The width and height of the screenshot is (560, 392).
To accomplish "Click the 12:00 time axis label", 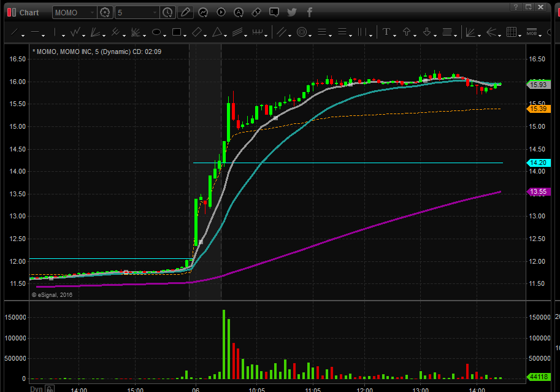I will (364, 390).
